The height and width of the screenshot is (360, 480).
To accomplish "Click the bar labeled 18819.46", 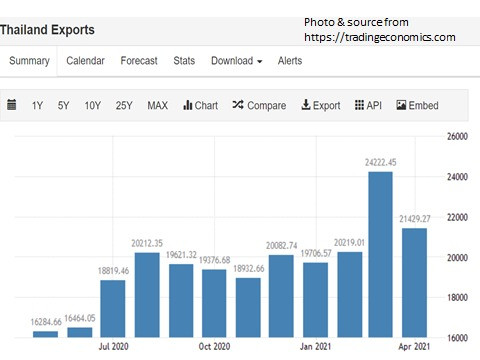I will coord(113,309).
